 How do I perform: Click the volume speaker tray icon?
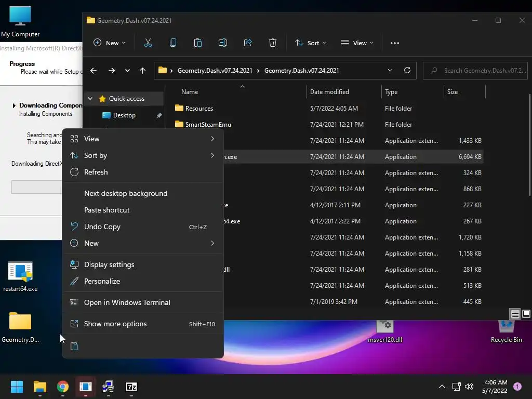coord(469,387)
